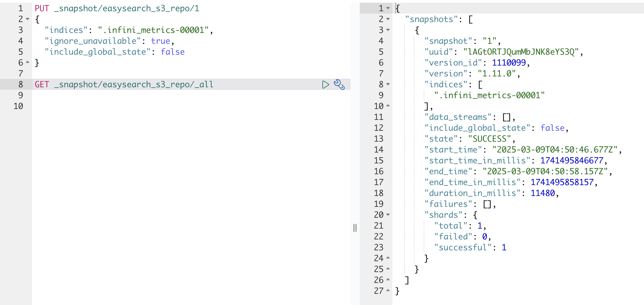This screenshot has width=644, height=305.
Task: Click the snapshot value "1" in response
Action: (x=490, y=41)
